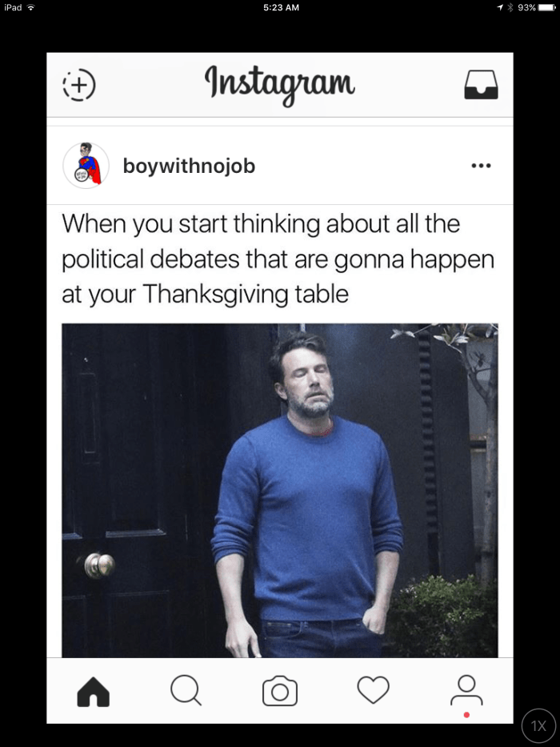
Task: Open the boywithnojob username link
Action: pos(189,166)
